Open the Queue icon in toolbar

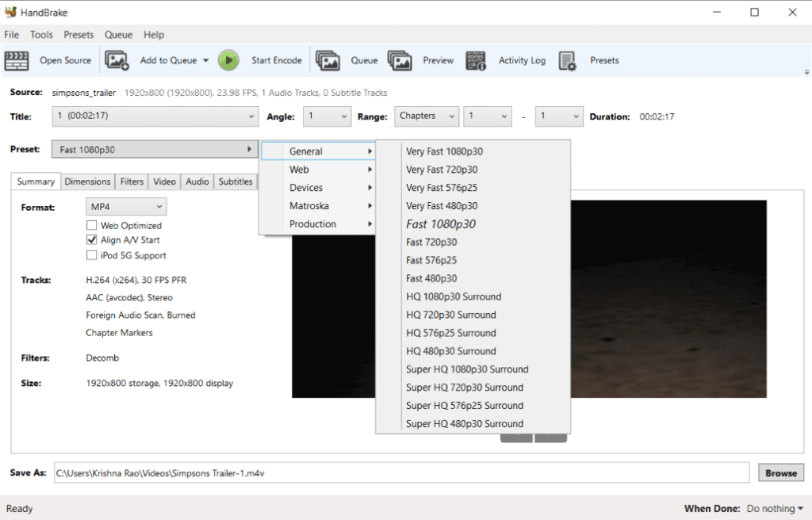[328, 61]
